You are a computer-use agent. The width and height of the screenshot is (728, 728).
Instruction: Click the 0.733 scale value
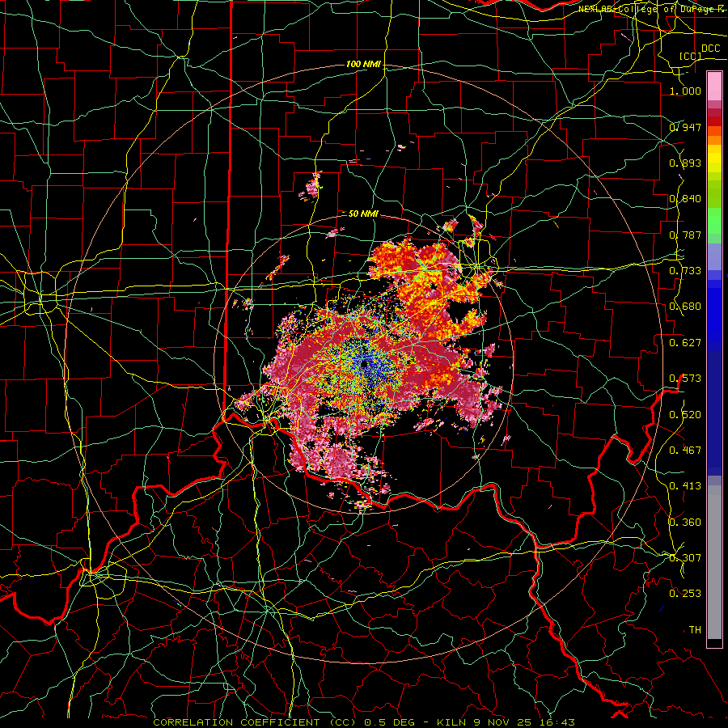coord(685,271)
